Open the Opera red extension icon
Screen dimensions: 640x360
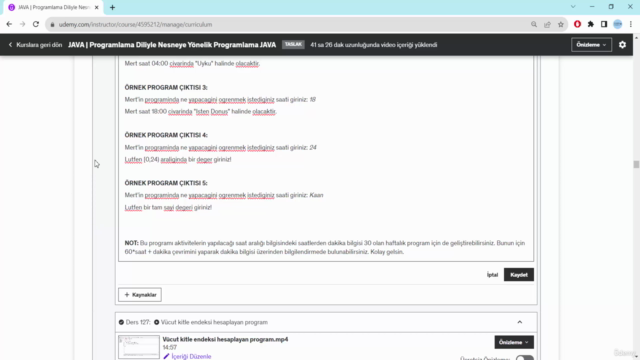(x=577, y=24)
